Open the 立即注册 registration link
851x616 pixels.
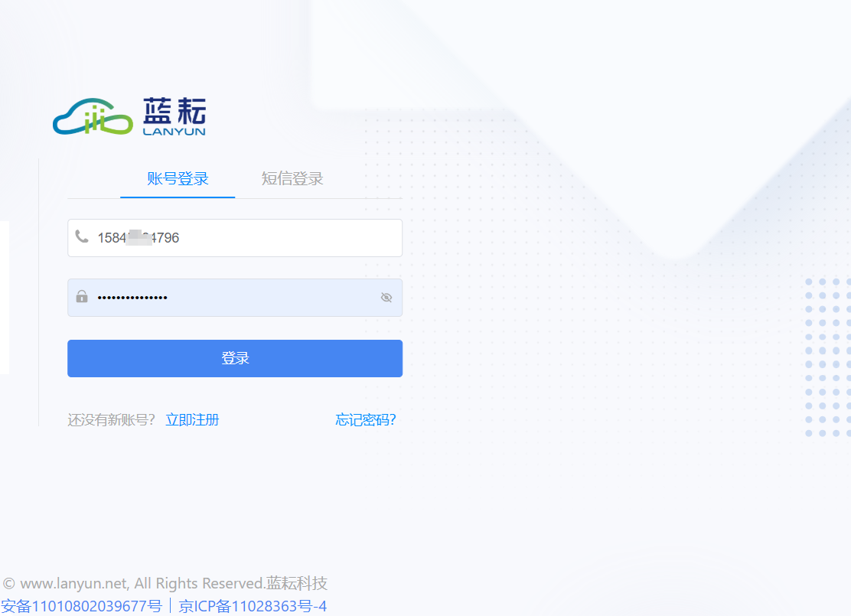(192, 419)
